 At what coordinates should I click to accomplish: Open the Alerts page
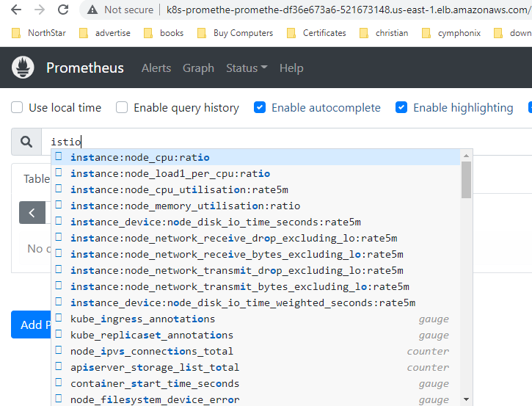click(156, 68)
